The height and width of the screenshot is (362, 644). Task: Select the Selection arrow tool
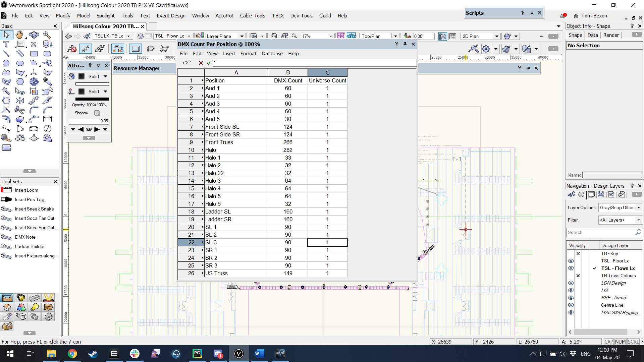pyautogui.click(x=6, y=35)
